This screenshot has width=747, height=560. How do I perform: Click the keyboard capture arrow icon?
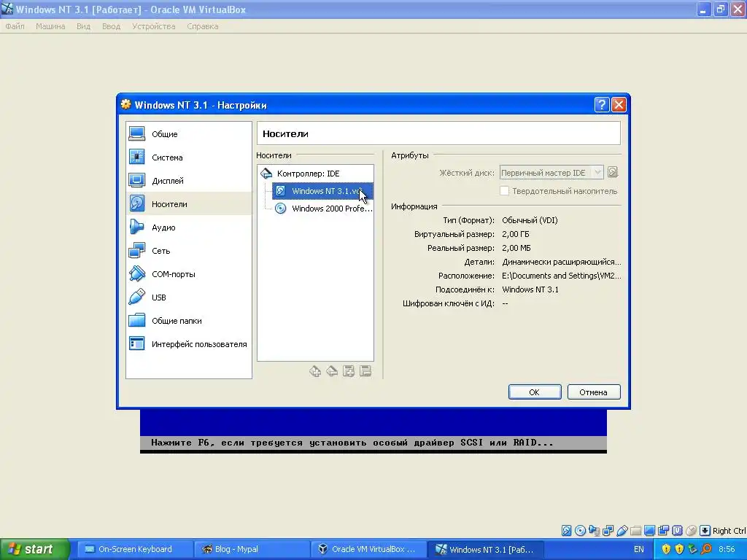705,531
